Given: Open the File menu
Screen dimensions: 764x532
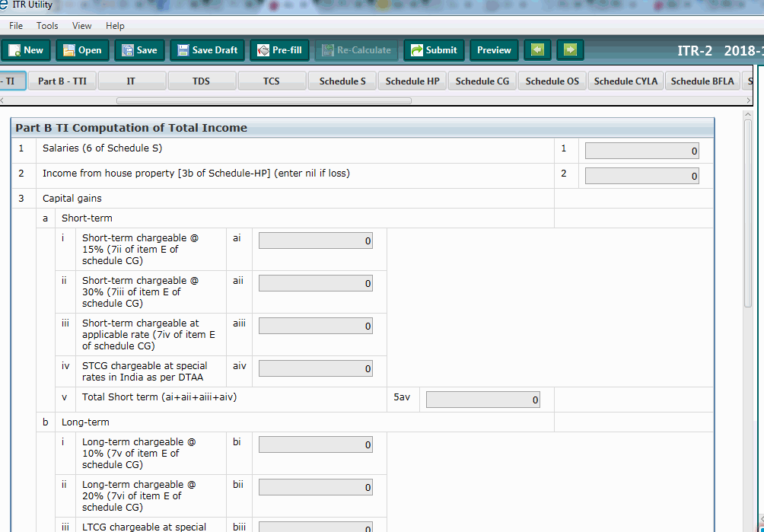Looking at the screenshot, I should pos(15,25).
